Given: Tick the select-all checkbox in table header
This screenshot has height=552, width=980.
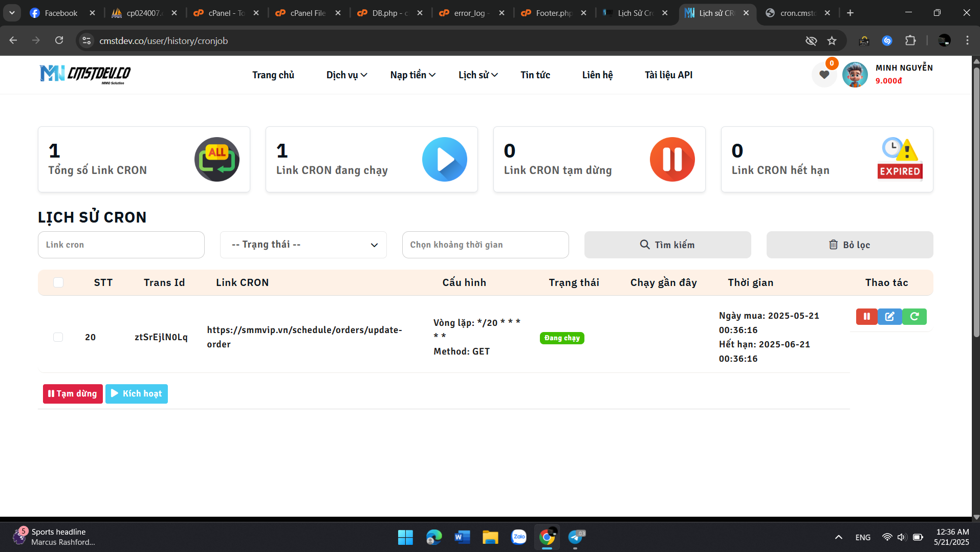Looking at the screenshot, I should [58, 282].
